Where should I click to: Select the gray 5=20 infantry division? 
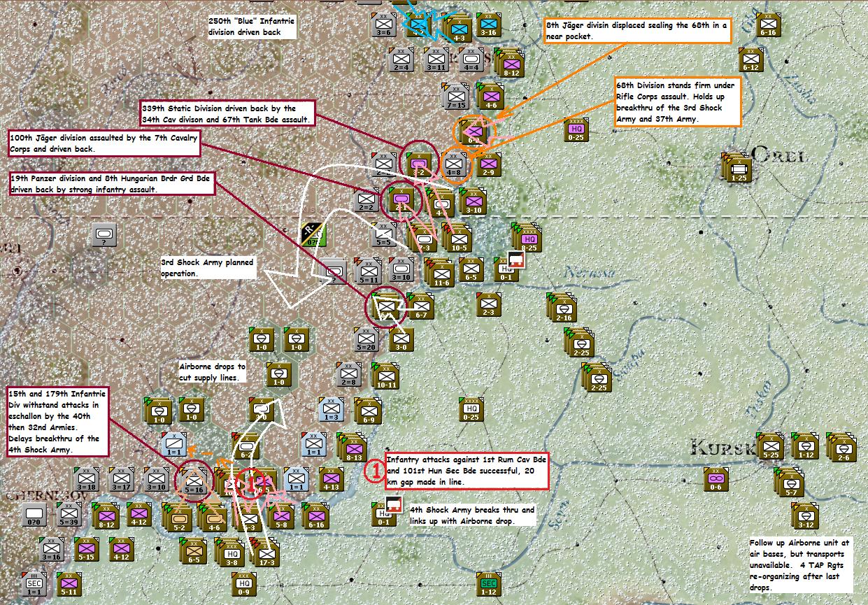click(367, 339)
